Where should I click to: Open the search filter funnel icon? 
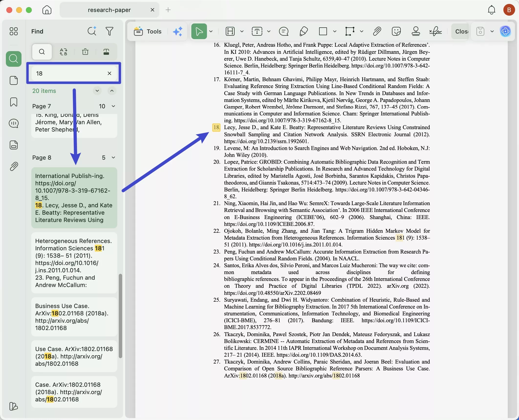[109, 31]
